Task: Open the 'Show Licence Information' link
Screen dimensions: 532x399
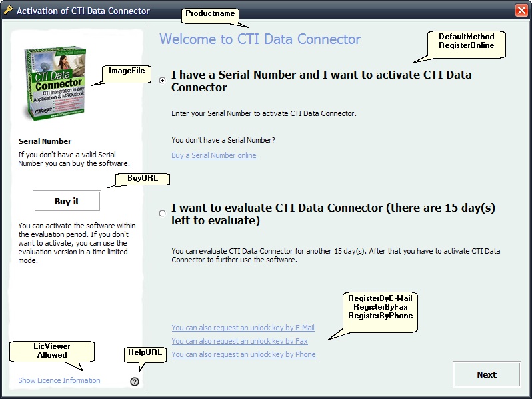Action: click(x=59, y=380)
